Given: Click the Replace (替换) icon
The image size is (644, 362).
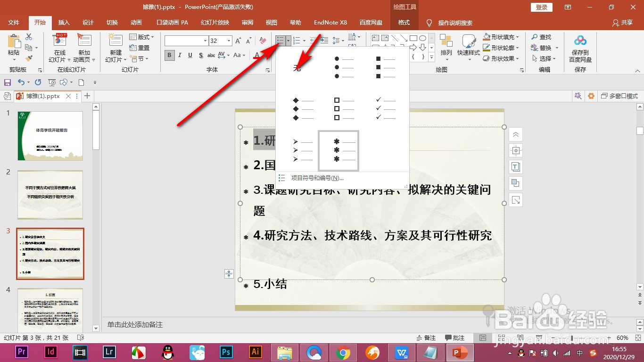Looking at the screenshot, I should [x=541, y=47].
